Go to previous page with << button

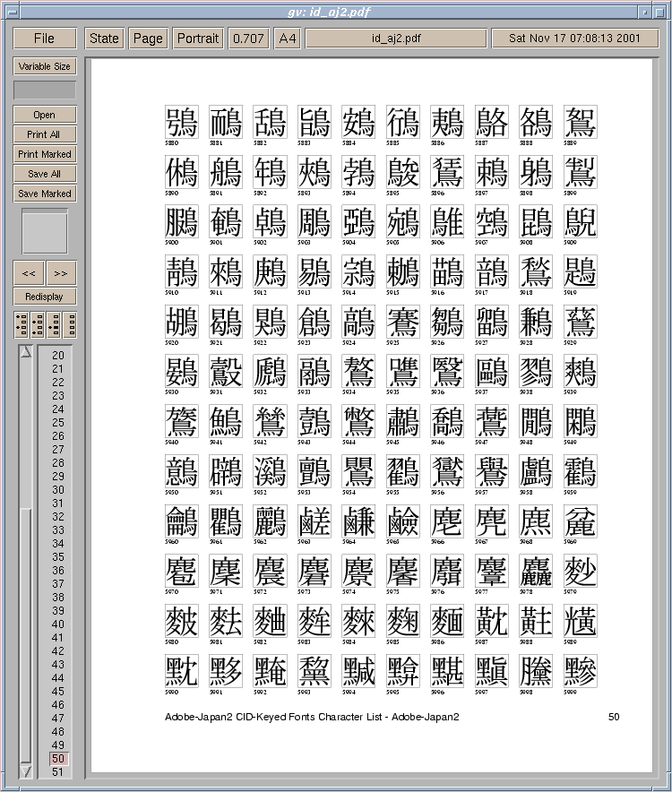[x=28, y=273]
